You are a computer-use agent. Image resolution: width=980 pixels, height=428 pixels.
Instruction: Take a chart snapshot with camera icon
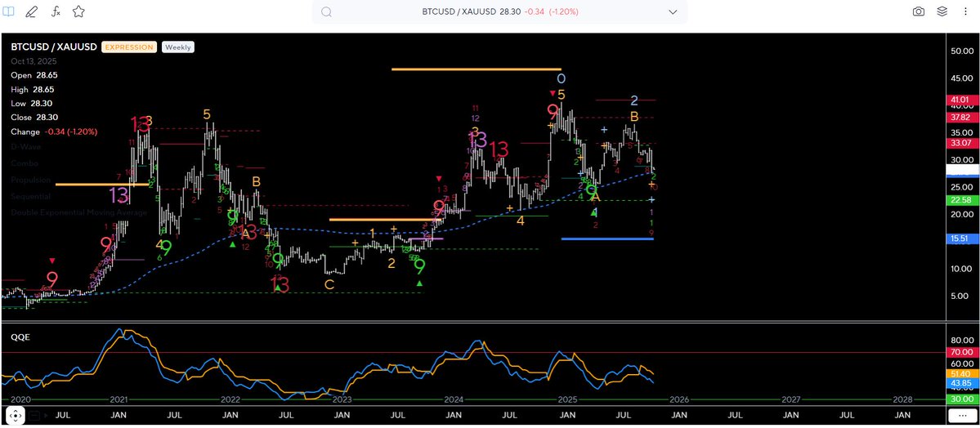click(918, 11)
